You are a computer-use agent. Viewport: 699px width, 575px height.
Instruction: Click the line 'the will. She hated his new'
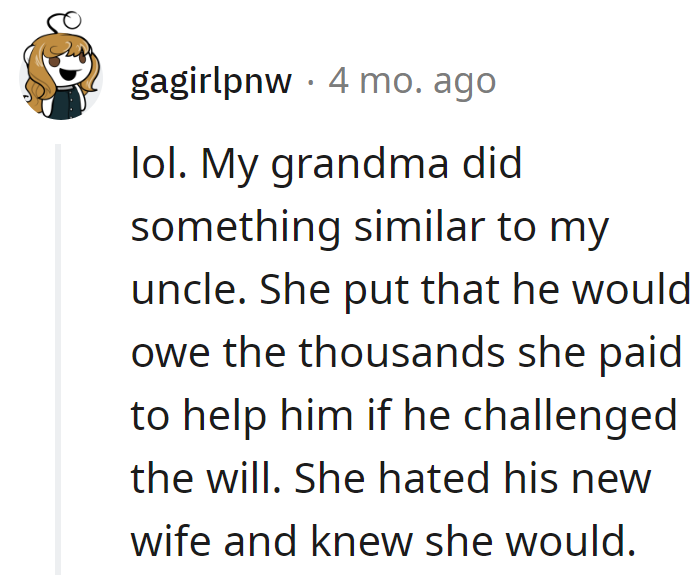[391, 479]
